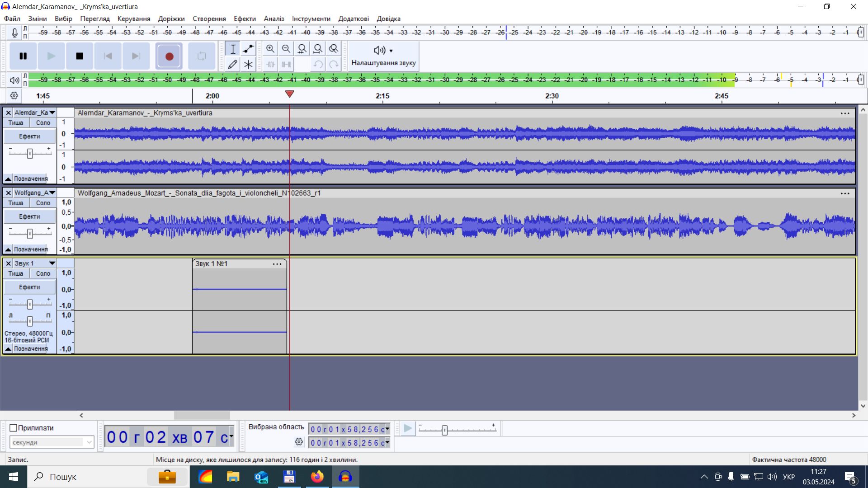The image size is (868, 488).
Task: Select the Multi-tool asterisk icon
Action: coord(248,64)
